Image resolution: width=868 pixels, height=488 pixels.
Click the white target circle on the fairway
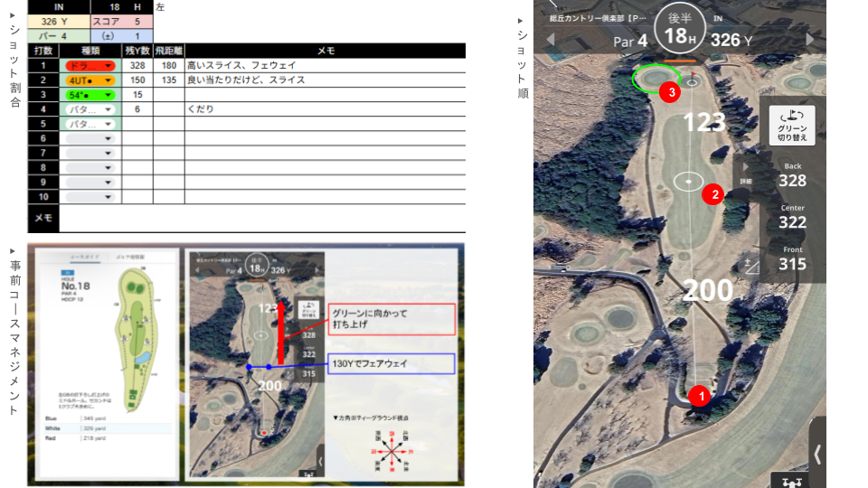pos(689,182)
